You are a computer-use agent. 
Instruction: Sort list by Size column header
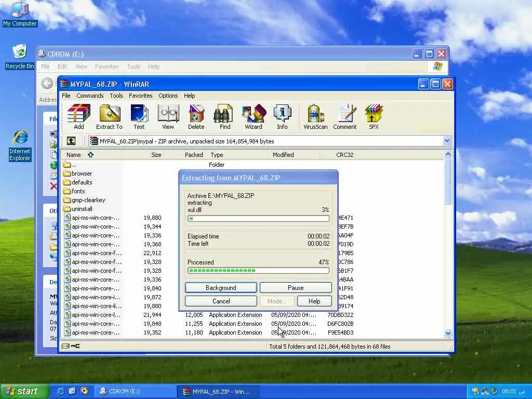click(x=143, y=155)
